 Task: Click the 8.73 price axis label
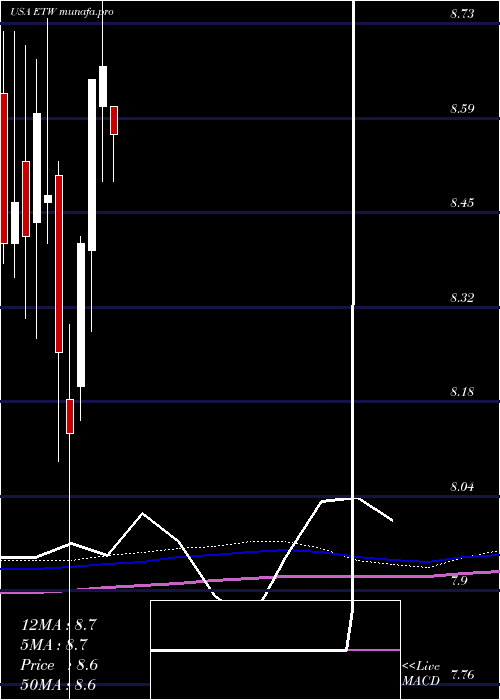click(462, 14)
